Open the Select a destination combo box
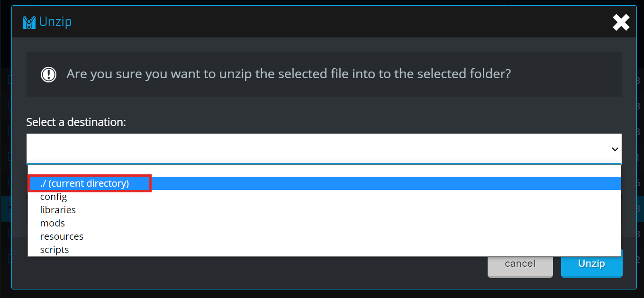The image size is (644, 298). (x=324, y=149)
